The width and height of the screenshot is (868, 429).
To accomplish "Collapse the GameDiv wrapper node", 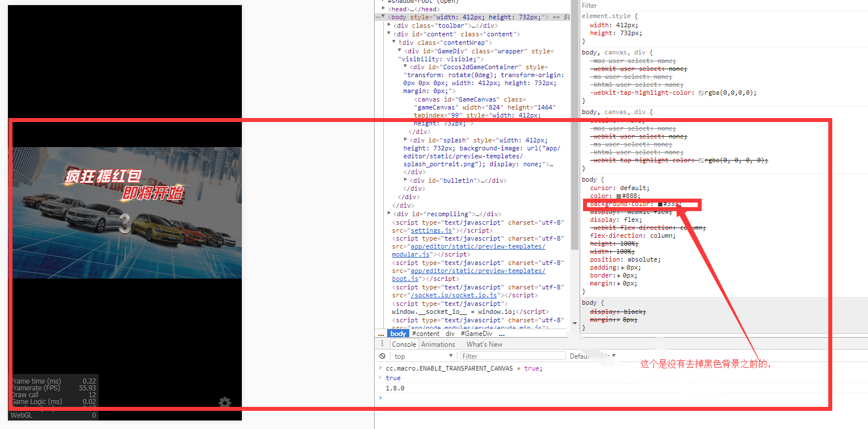I will [x=400, y=51].
